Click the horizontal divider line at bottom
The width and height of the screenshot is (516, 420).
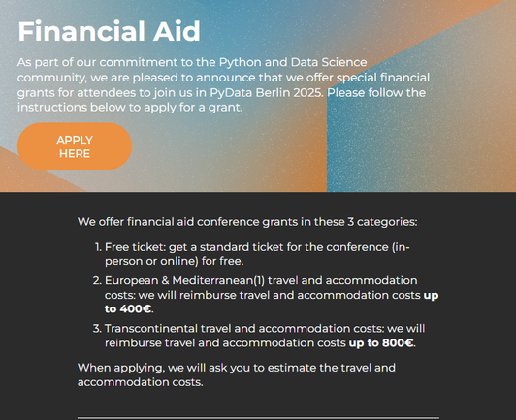[258, 418]
